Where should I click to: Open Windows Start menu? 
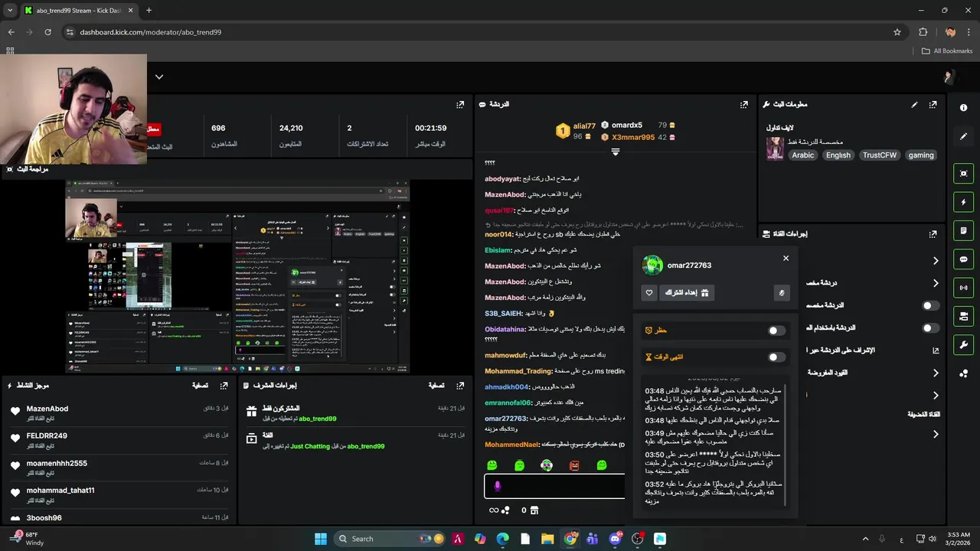[x=321, y=539]
